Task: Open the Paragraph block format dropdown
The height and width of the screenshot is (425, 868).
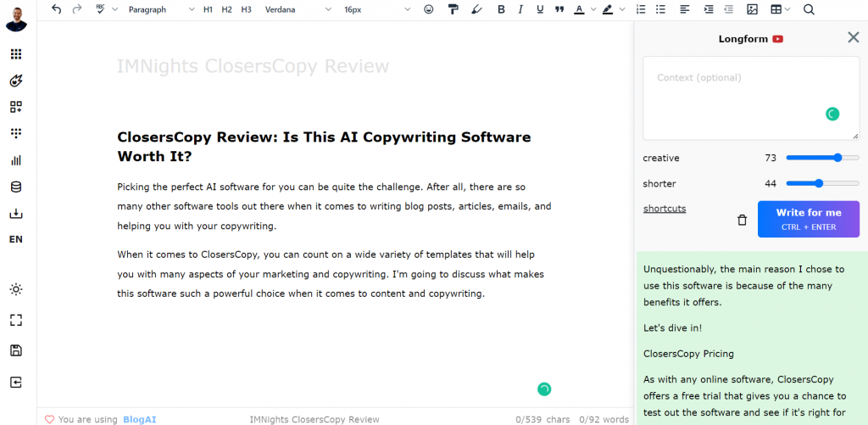Action: [161, 9]
